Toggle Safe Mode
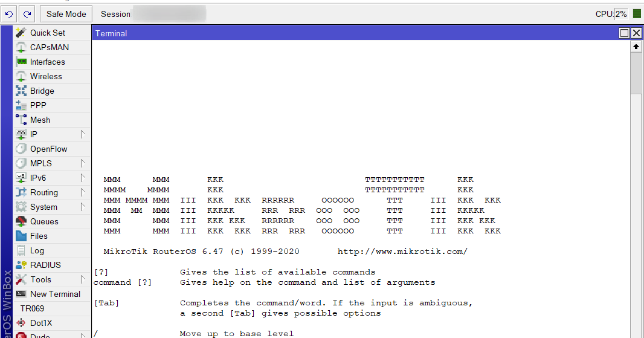Viewport: 644px width, 338px height. 66,14
